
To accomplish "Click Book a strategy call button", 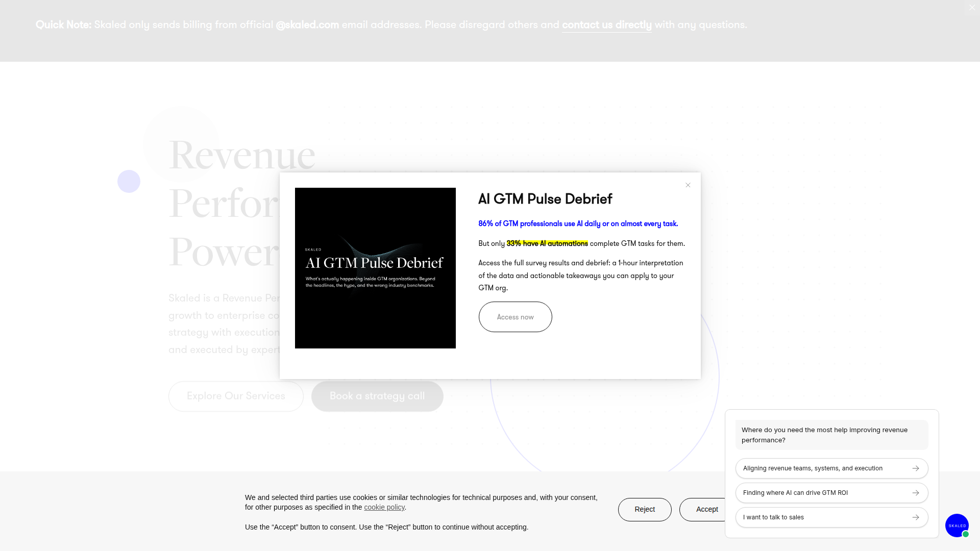I will (x=377, y=396).
